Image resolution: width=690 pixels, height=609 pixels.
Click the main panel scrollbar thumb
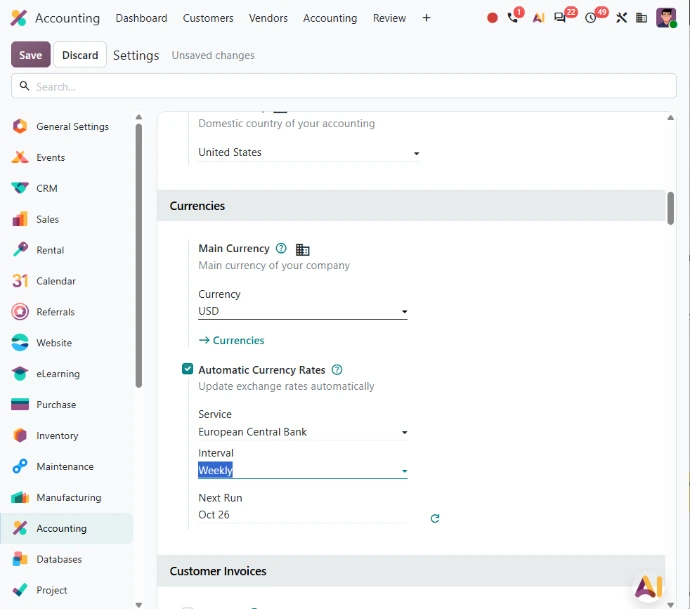pos(670,208)
